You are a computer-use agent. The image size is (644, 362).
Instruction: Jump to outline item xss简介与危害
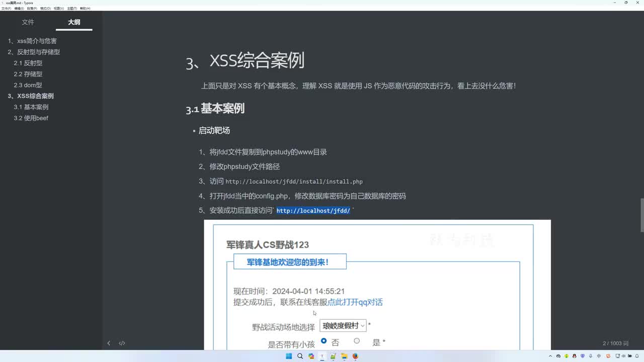point(32,41)
